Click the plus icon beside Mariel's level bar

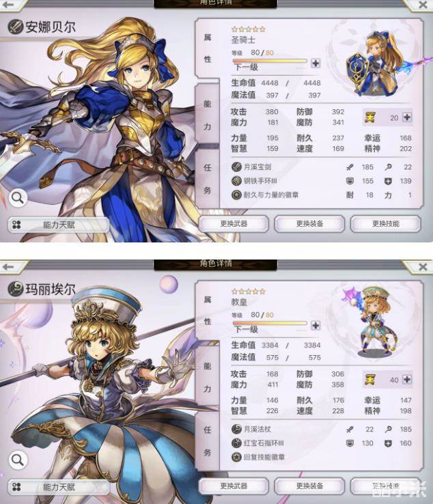coord(316,326)
